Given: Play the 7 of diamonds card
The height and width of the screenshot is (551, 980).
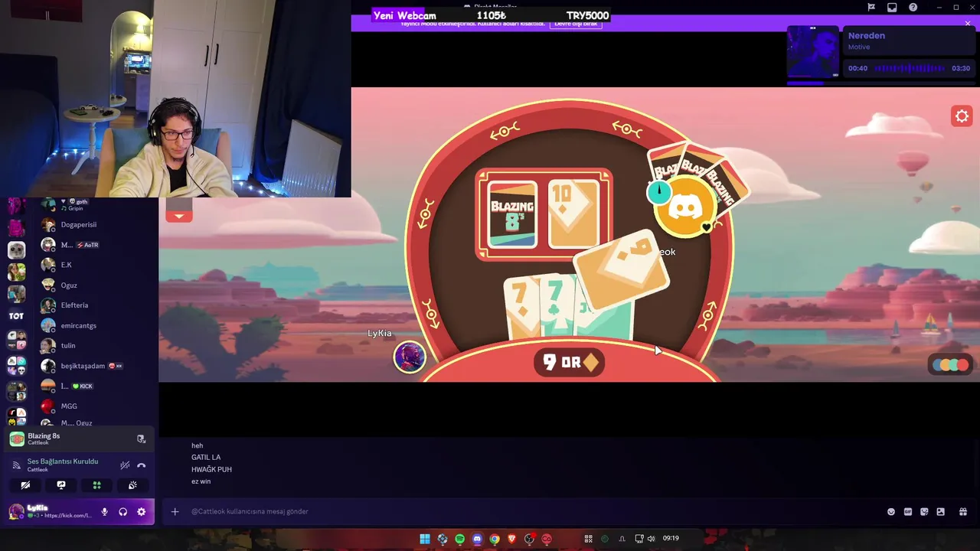Looking at the screenshot, I should coord(521,308).
